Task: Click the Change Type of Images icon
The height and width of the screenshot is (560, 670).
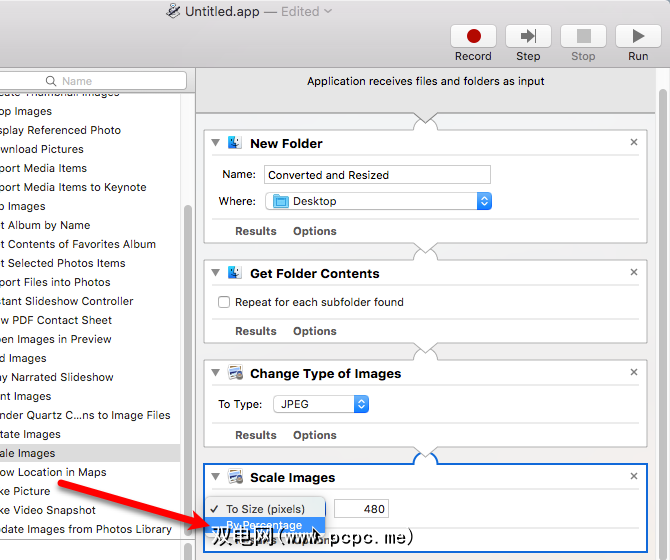Action: click(x=235, y=373)
